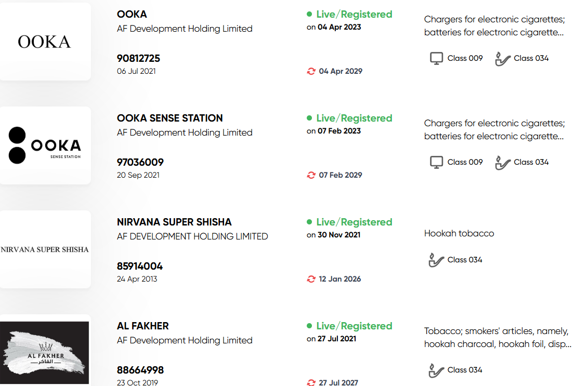Click renewal icon next to 04 Apr 2029

click(x=311, y=71)
